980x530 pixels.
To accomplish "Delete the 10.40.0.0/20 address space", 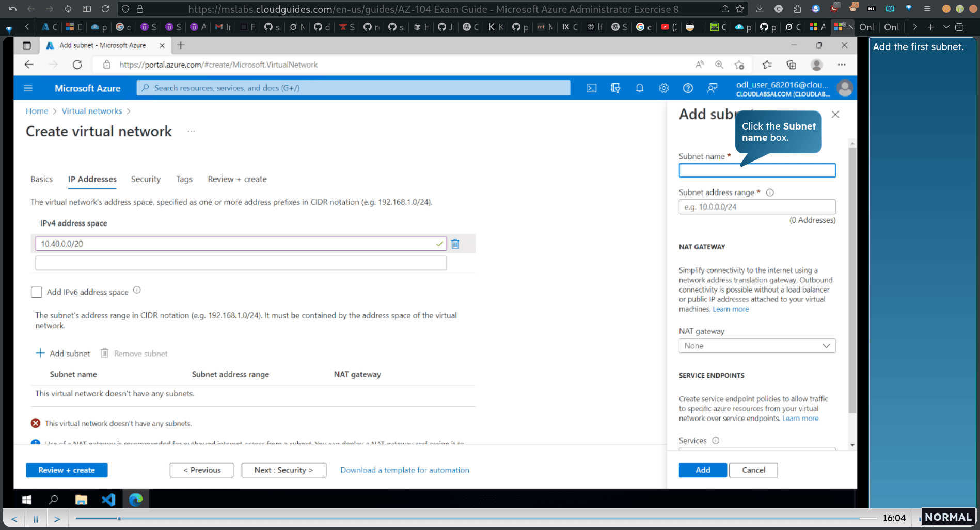I will pyautogui.click(x=455, y=244).
